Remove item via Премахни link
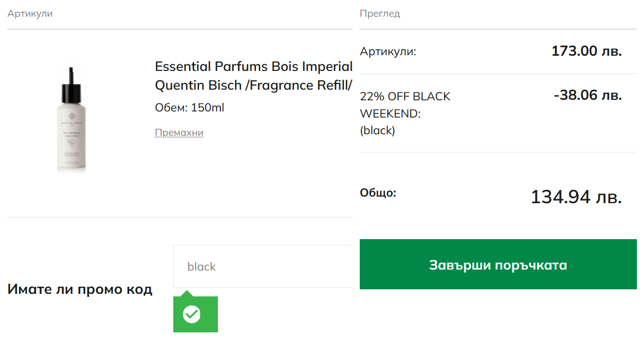The image size is (644, 342). tap(179, 133)
